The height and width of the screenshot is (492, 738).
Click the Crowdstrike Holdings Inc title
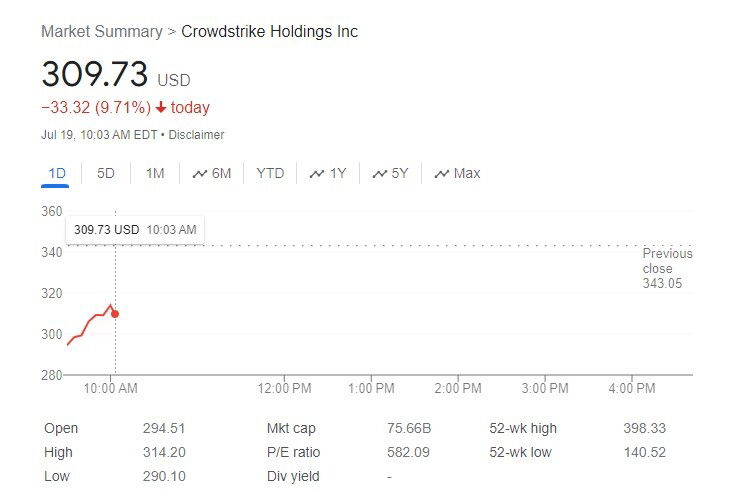[270, 32]
